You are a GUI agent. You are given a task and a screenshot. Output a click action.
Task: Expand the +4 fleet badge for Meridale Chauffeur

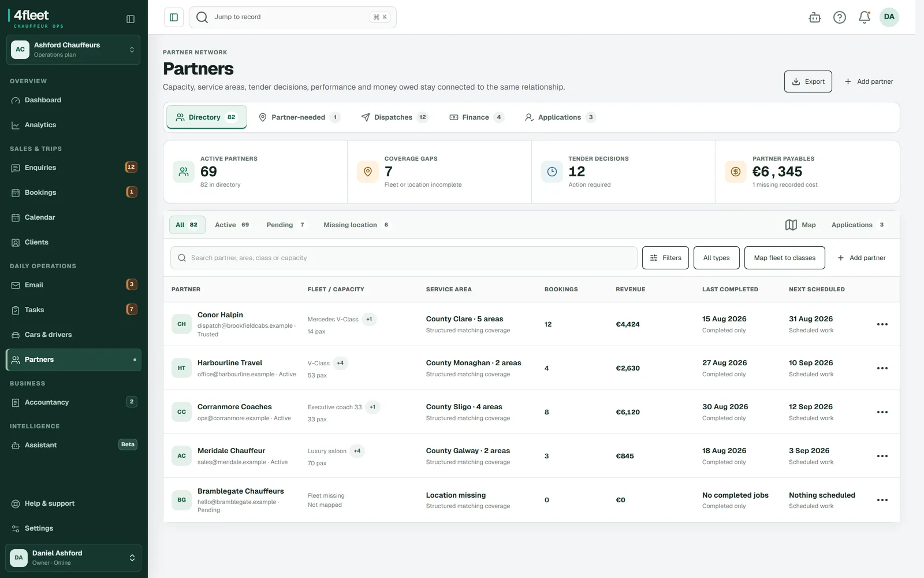[x=357, y=451]
